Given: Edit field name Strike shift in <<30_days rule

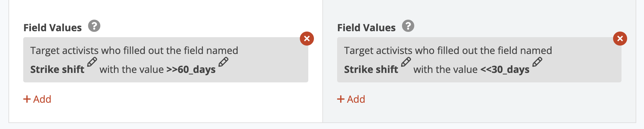Looking at the screenshot, I should [406, 62].
